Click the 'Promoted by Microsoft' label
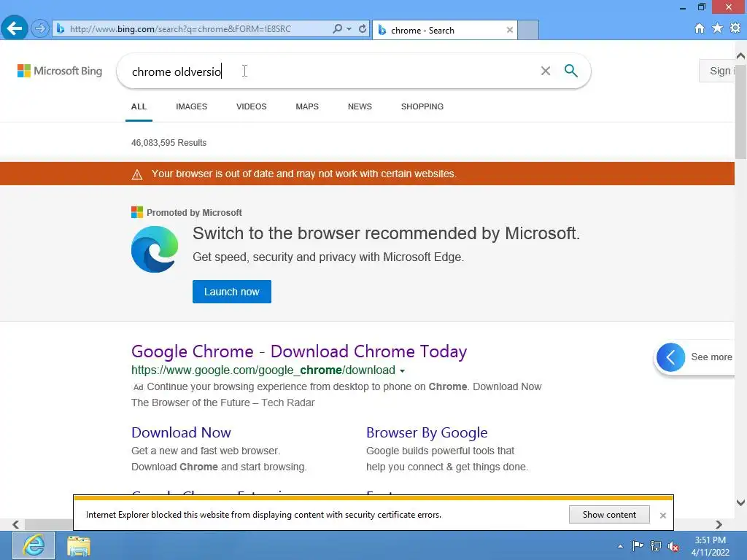Image resolution: width=747 pixels, height=560 pixels. 194,213
